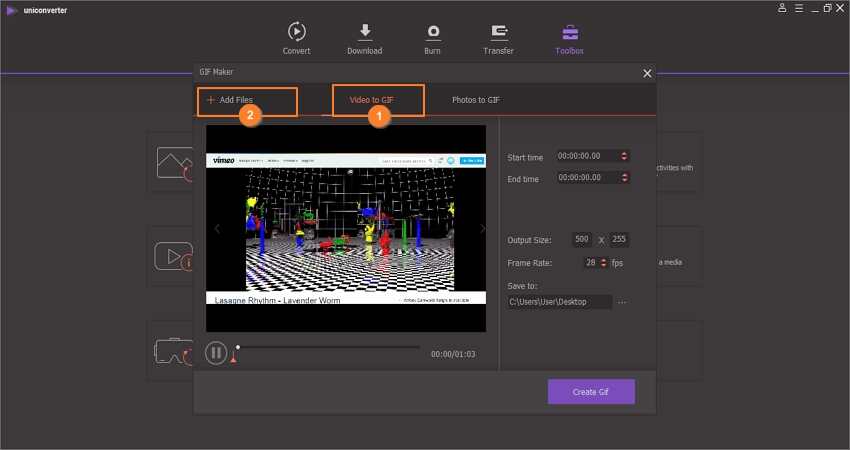Image resolution: width=850 pixels, height=450 pixels.
Task: Open the Burn section
Action: pyautogui.click(x=432, y=38)
